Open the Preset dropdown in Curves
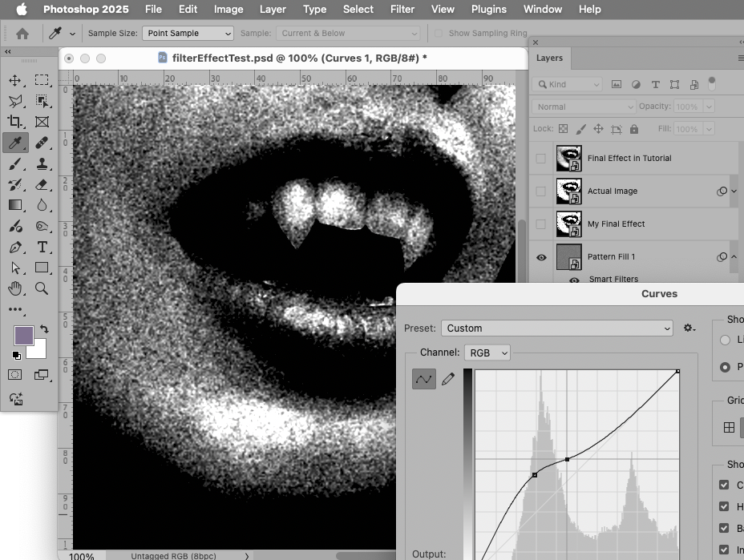 (557, 328)
